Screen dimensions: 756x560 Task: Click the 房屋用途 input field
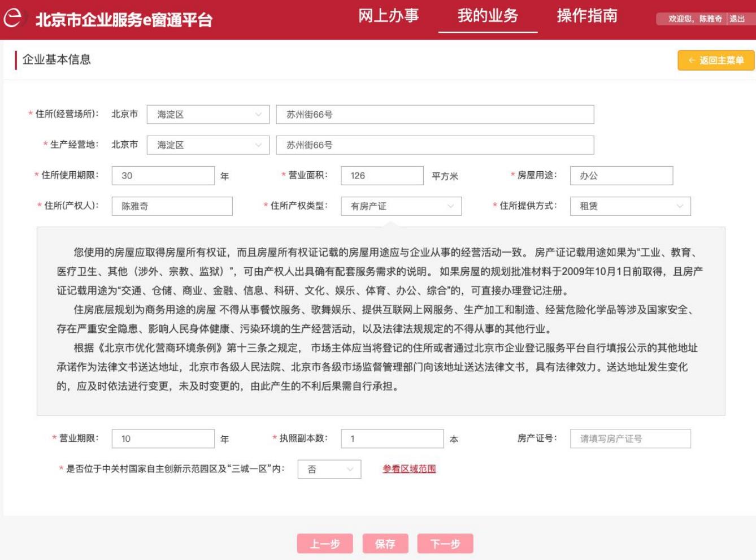(621, 176)
